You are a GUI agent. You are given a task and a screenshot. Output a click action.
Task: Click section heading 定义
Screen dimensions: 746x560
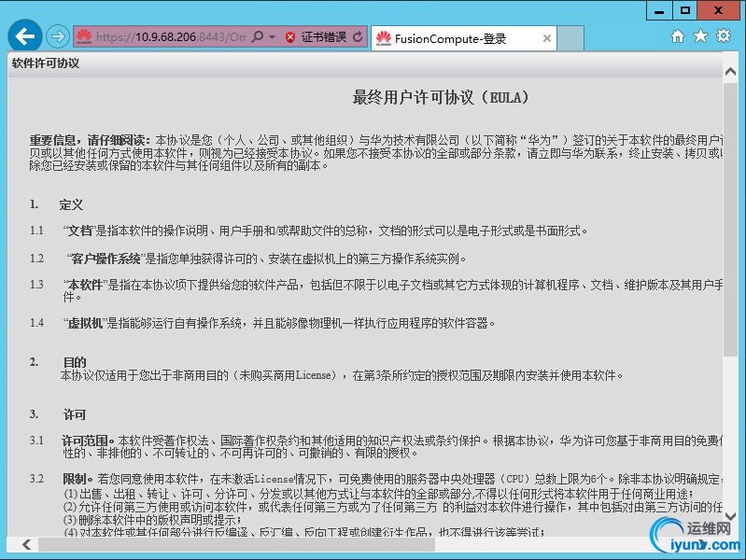(x=71, y=205)
